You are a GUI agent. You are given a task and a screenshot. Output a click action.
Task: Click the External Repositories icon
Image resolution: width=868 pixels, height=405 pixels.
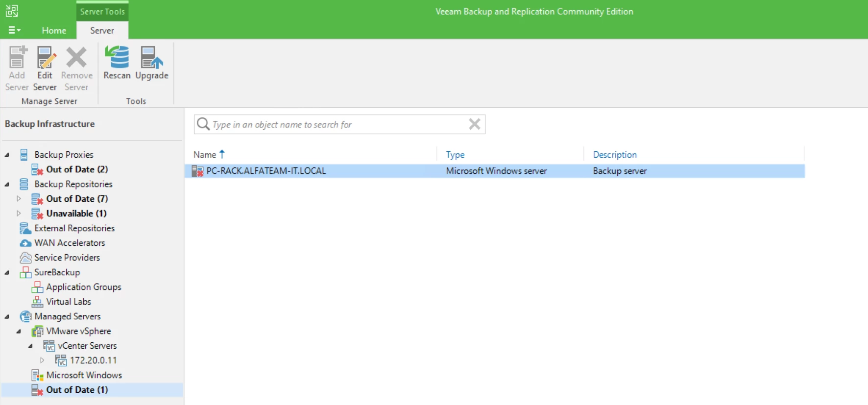tap(25, 228)
